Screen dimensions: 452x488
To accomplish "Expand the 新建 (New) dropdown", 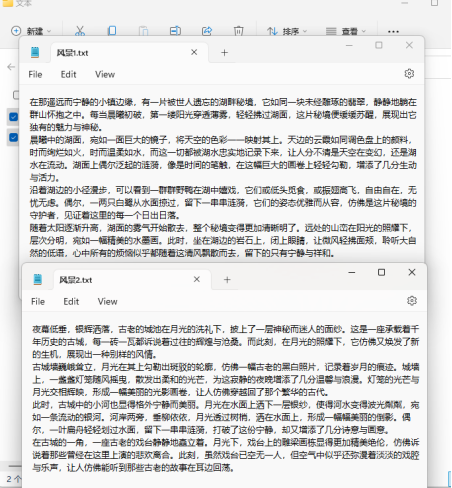I will (x=31, y=31).
